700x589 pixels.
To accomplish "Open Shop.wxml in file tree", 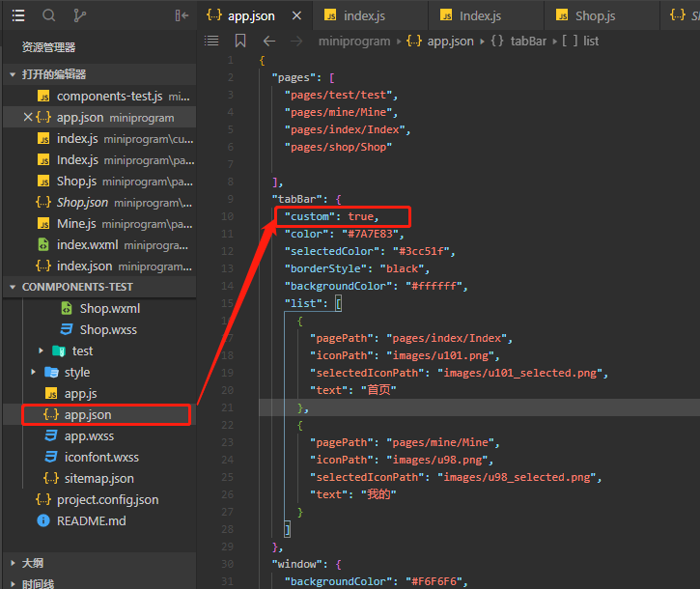I will [99, 309].
